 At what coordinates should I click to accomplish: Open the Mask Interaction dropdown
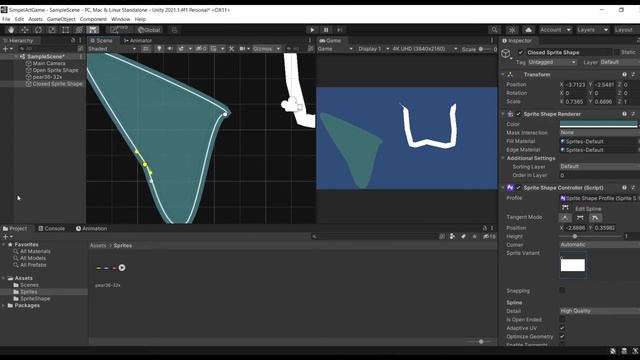pyautogui.click(x=599, y=133)
